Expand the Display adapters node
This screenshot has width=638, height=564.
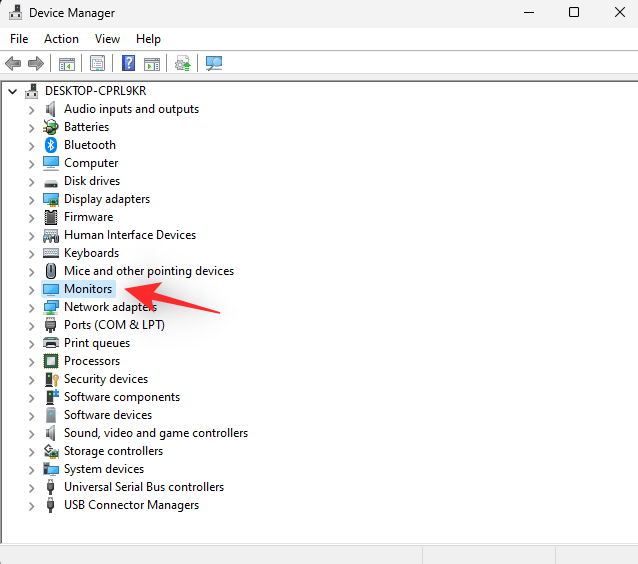31,199
